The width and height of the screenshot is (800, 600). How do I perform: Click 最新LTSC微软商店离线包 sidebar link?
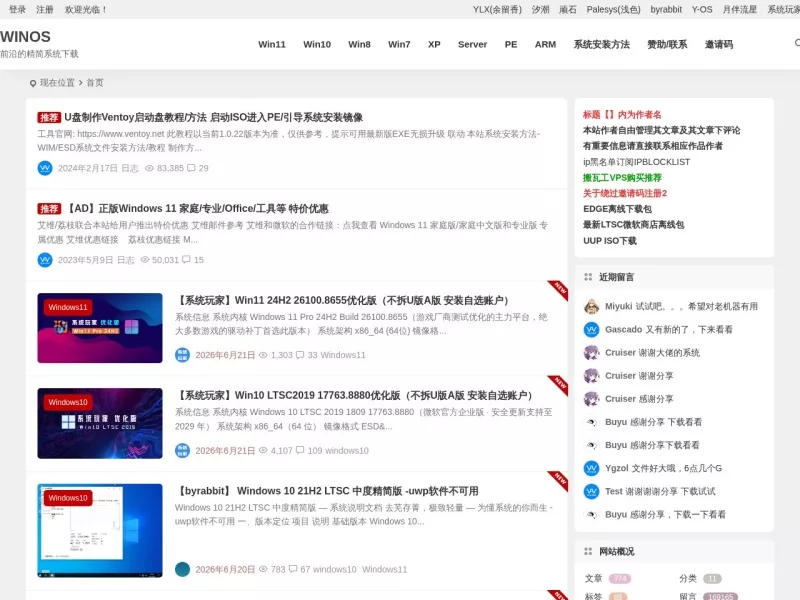click(633, 224)
